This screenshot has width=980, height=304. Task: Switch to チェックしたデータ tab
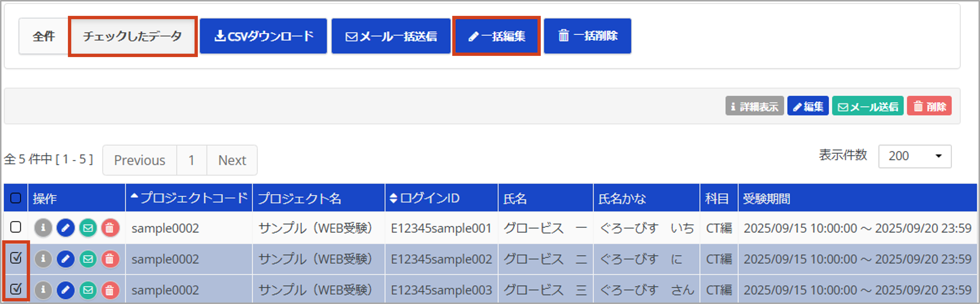point(132,36)
